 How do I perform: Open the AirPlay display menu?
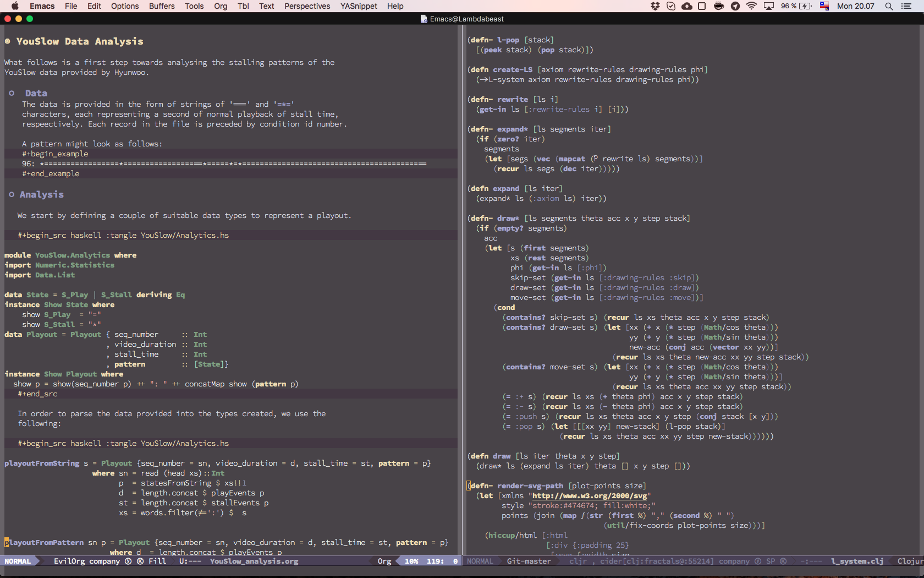(769, 6)
